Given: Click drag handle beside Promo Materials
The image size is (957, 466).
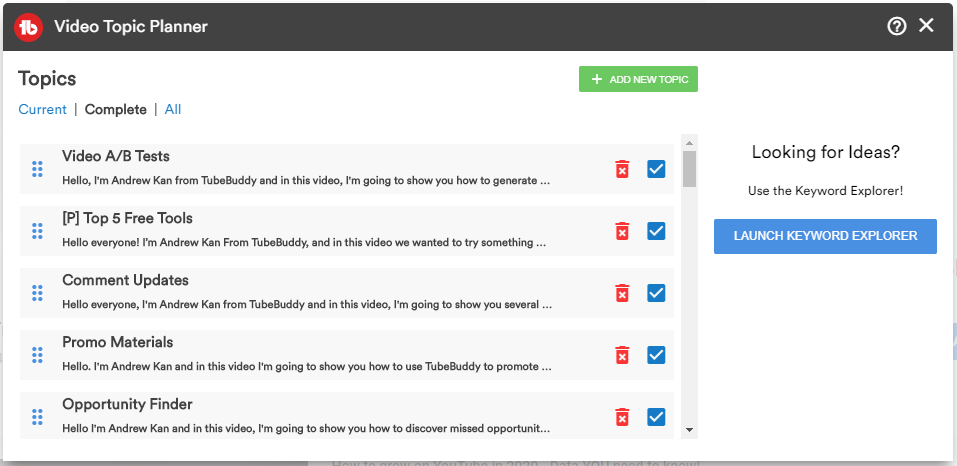Looking at the screenshot, I should coord(37,355).
